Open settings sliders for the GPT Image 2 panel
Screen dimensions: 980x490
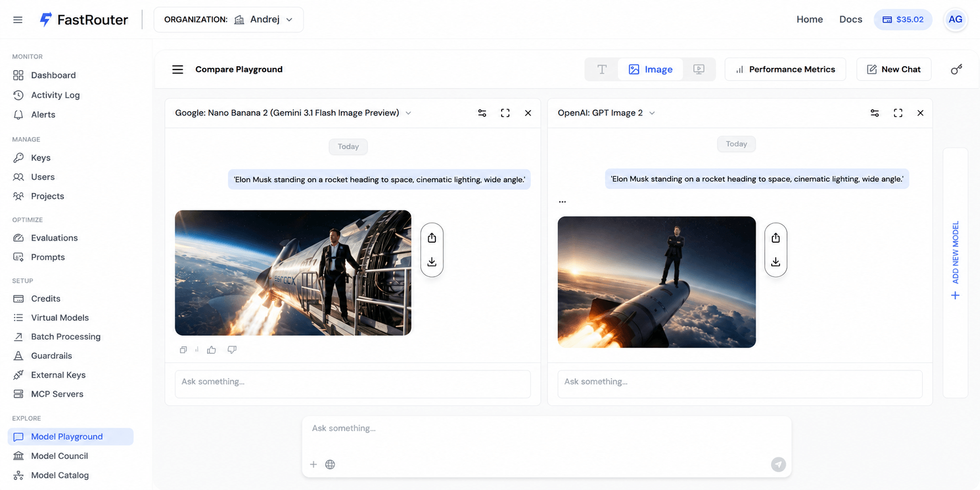tap(874, 113)
